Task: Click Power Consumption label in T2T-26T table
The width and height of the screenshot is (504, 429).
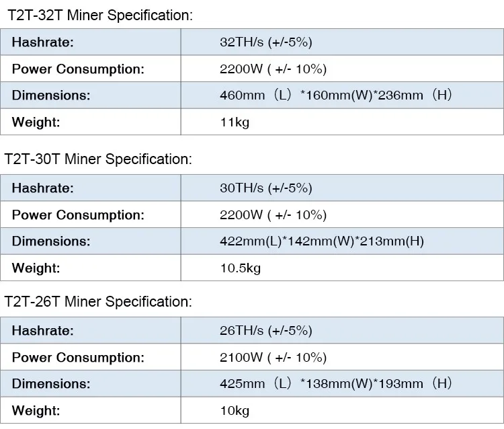Action: (x=78, y=357)
